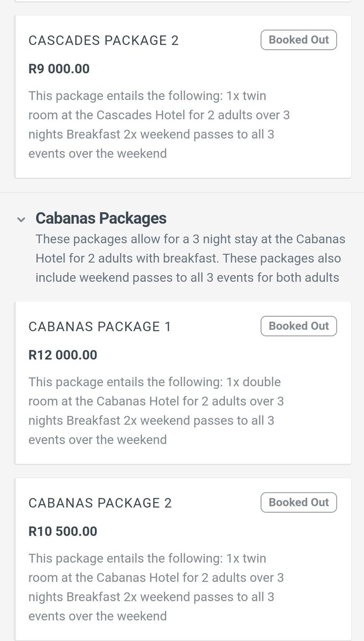364x641 pixels.
Task: Click the Cabanas Hotel twin room description
Action: [156, 588]
